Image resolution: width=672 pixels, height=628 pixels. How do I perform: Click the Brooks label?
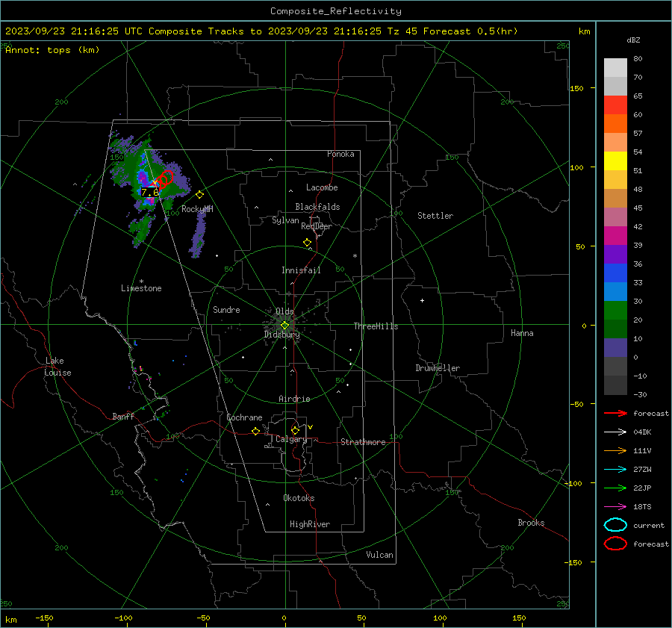click(x=531, y=523)
